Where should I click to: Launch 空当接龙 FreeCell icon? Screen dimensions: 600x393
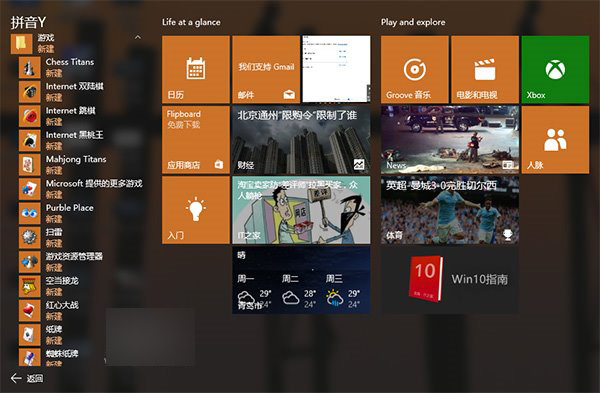[29, 286]
